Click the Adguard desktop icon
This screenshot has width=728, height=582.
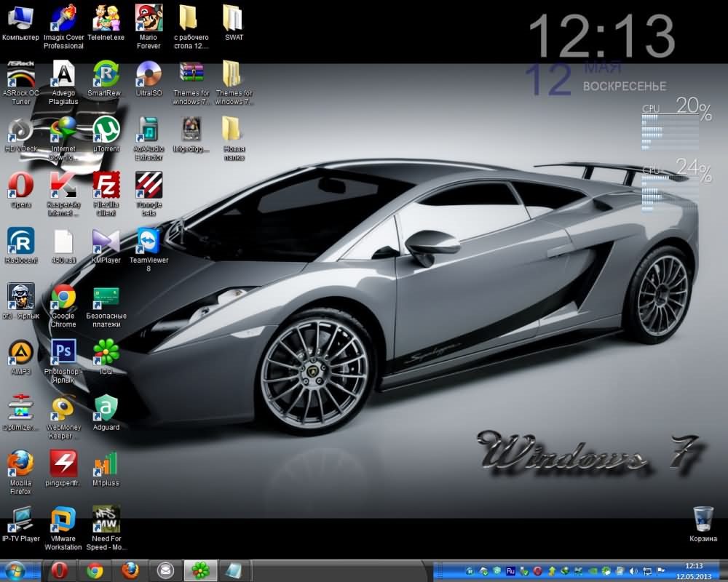tap(106, 408)
